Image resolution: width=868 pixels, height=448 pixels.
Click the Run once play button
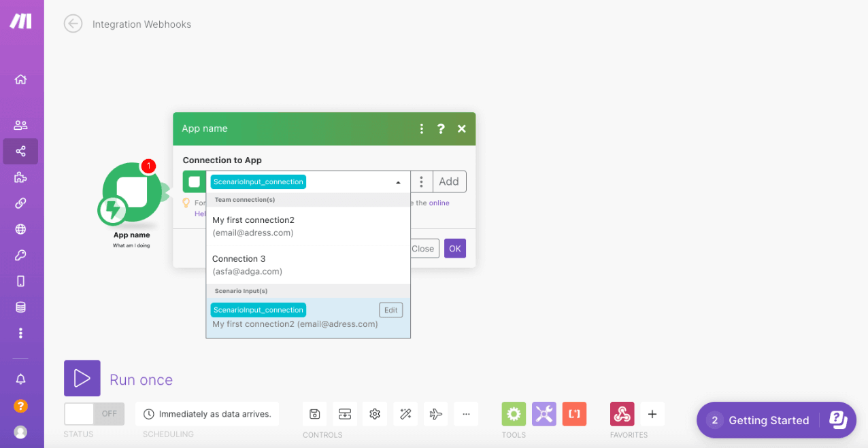point(82,378)
